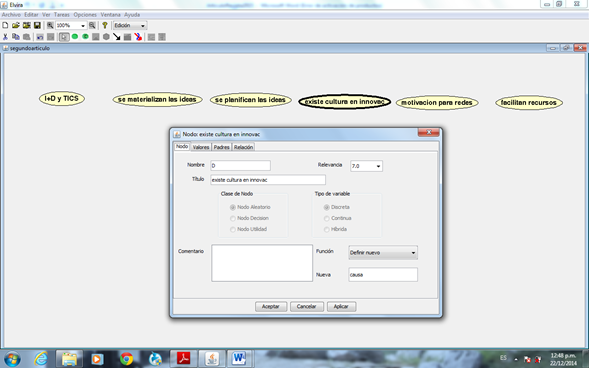Viewport: 589px width, 368px height.
Task: Click the new file icon
Action: click(x=5, y=25)
